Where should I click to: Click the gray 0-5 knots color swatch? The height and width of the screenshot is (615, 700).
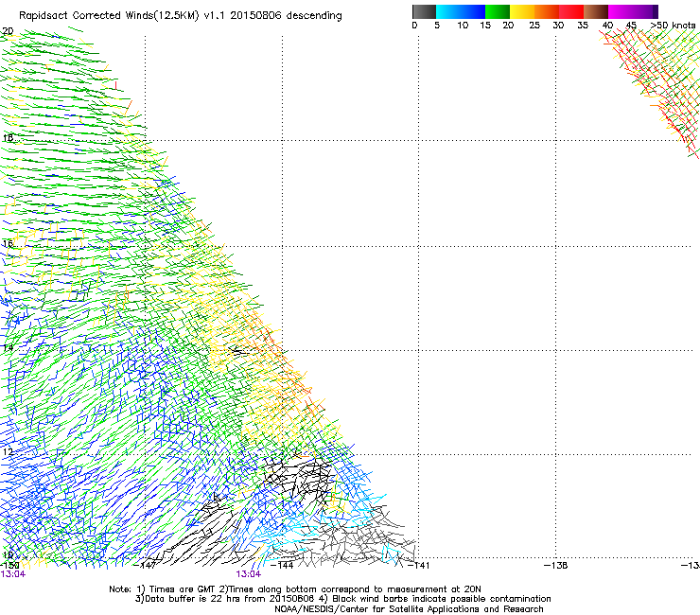pyautogui.click(x=424, y=11)
